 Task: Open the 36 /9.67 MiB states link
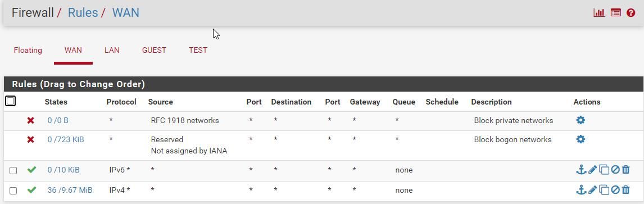70,190
